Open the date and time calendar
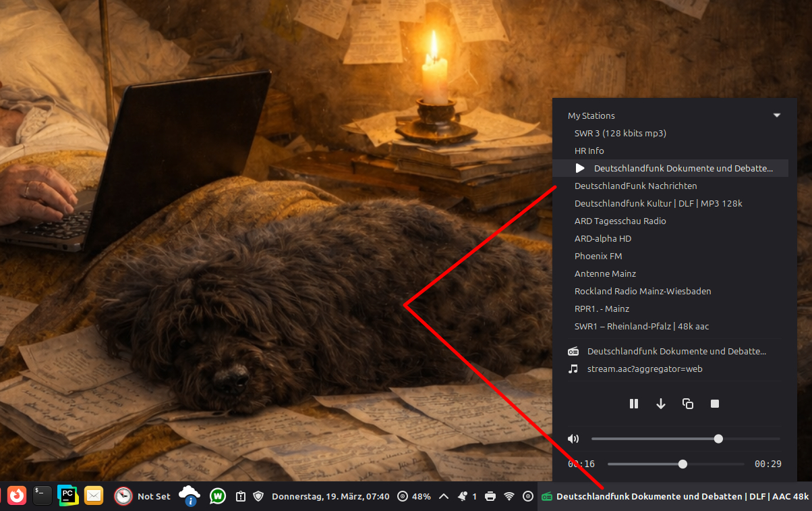Viewport: 812px width, 511px height. coord(330,496)
